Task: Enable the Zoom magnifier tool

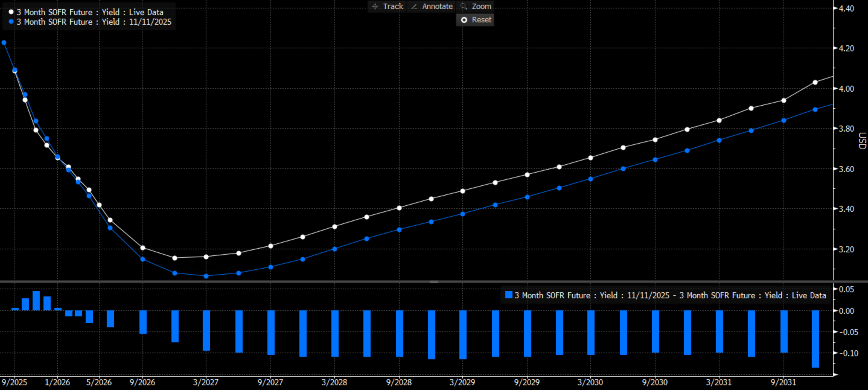Action: tap(475, 6)
